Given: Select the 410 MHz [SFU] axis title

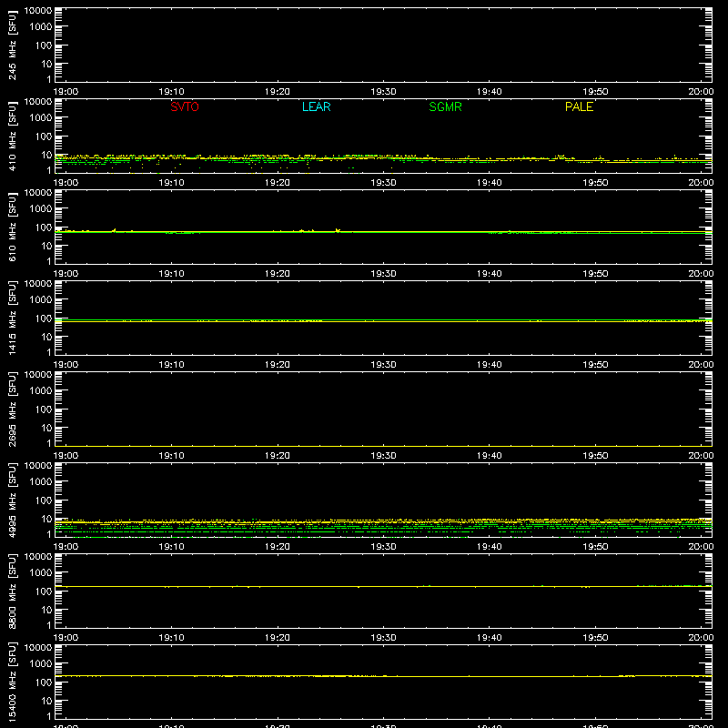Looking at the screenshot, I should tap(12, 136).
